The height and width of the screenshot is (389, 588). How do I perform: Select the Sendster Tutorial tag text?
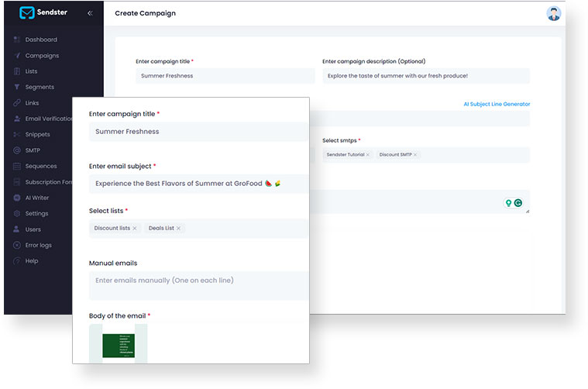click(346, 154)
